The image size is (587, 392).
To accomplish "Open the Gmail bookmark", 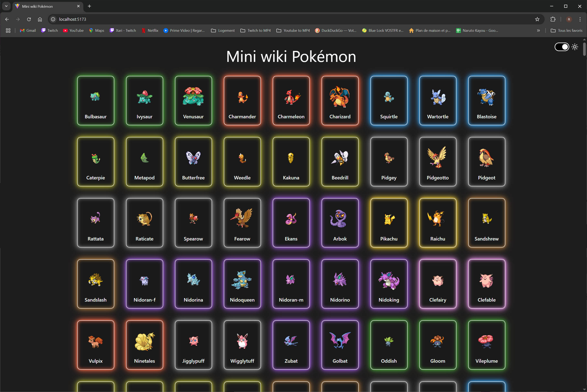I will [27, 30].
